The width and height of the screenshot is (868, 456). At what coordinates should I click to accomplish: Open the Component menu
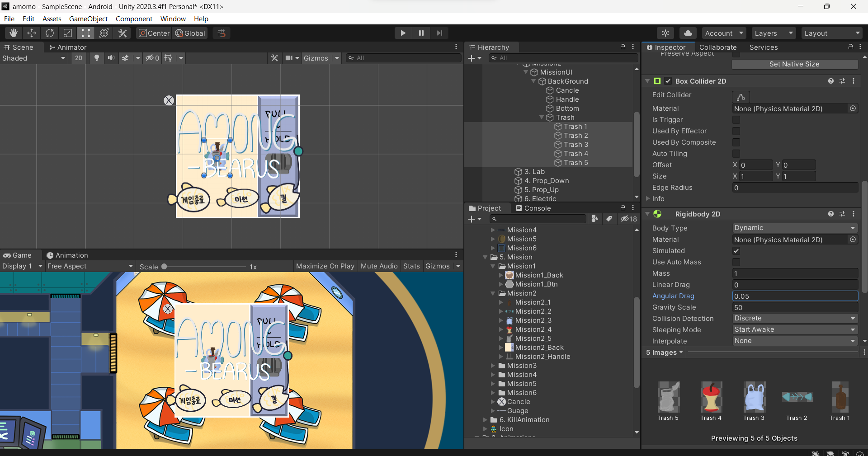point(134,19)
